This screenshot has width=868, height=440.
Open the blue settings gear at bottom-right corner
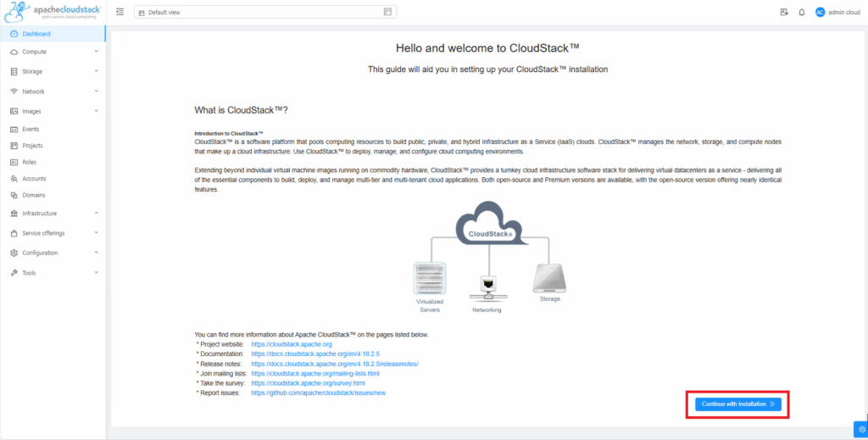(861, 430)
